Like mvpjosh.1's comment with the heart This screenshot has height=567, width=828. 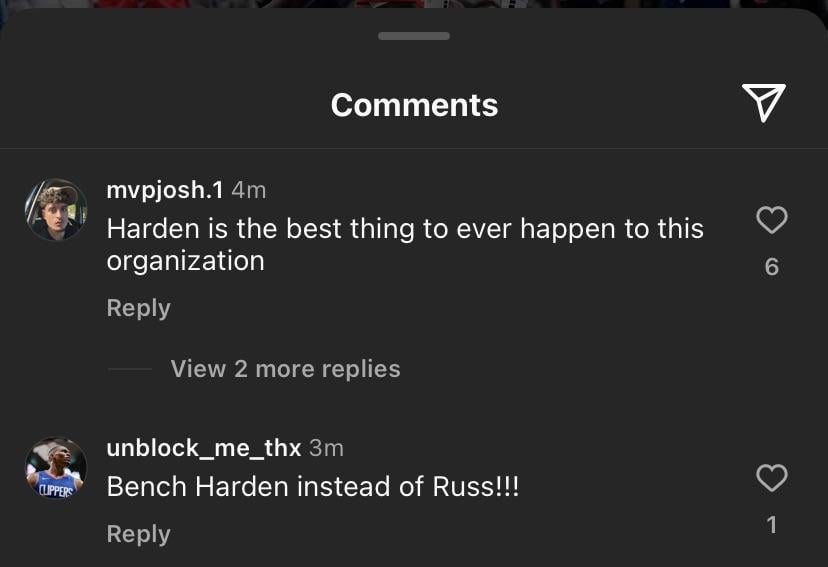(771, 220)
